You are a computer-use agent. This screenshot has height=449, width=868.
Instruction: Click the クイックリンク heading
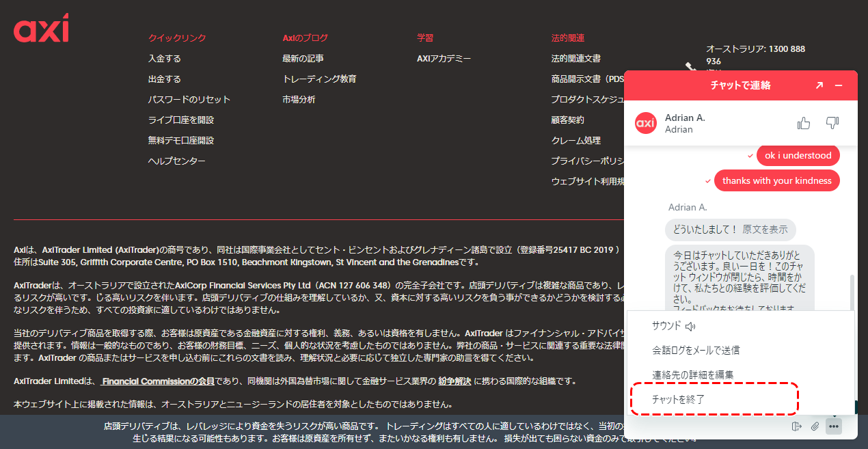click(177, 38)
